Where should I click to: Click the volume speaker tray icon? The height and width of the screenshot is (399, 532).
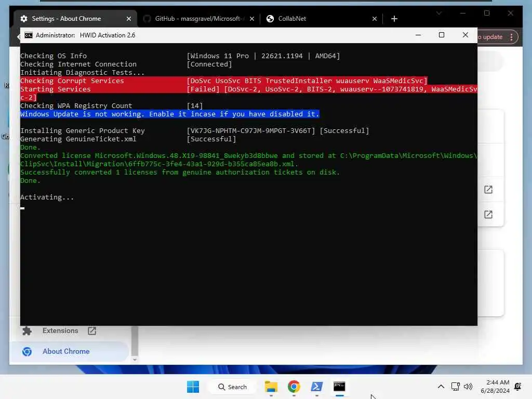[x=468, y=387]
